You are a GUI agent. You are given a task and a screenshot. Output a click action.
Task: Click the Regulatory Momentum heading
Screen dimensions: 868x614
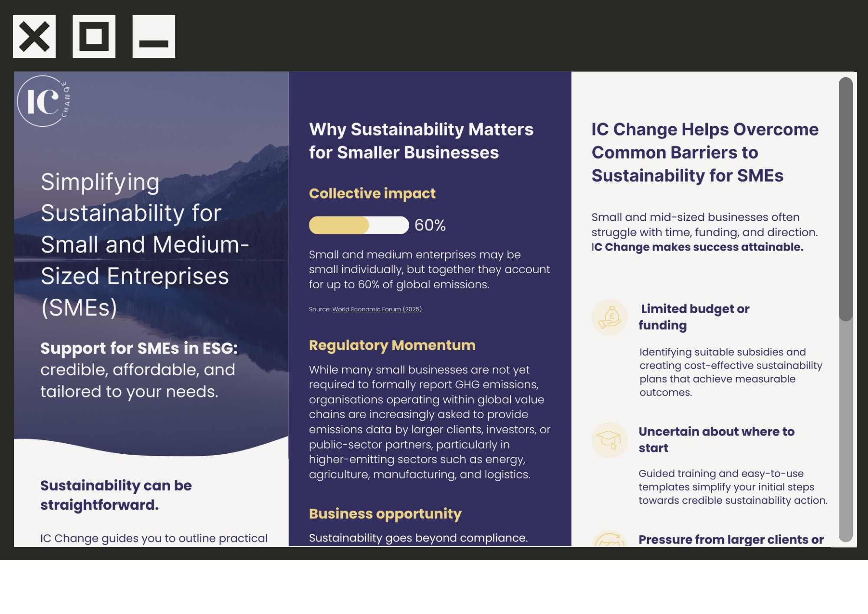click(392, 345)
